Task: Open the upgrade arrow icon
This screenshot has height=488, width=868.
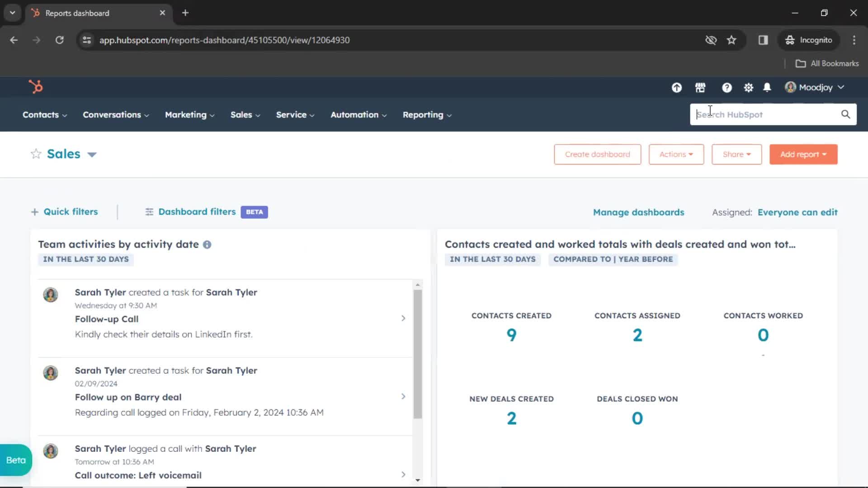Action: (x=676, y=88)
